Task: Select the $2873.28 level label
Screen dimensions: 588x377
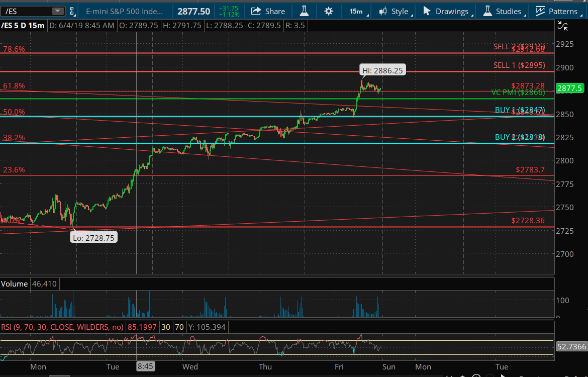Action: pyautogui.click(x=528, y=85)
